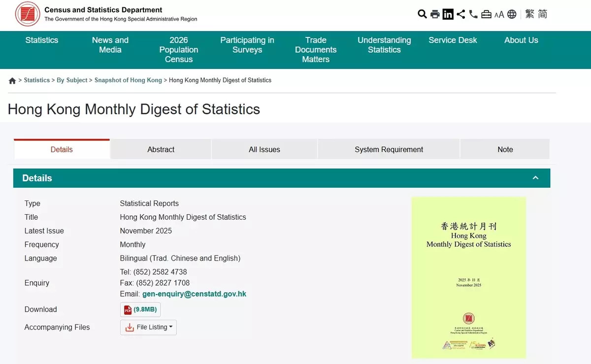Click the printer icon in header
Screen dimensions: 591x364
(435, 14)
